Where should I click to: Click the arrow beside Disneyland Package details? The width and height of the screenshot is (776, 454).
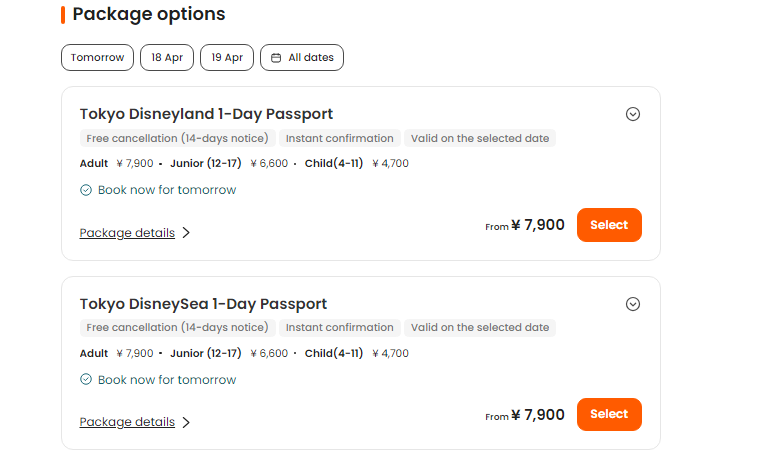(186, 233)
